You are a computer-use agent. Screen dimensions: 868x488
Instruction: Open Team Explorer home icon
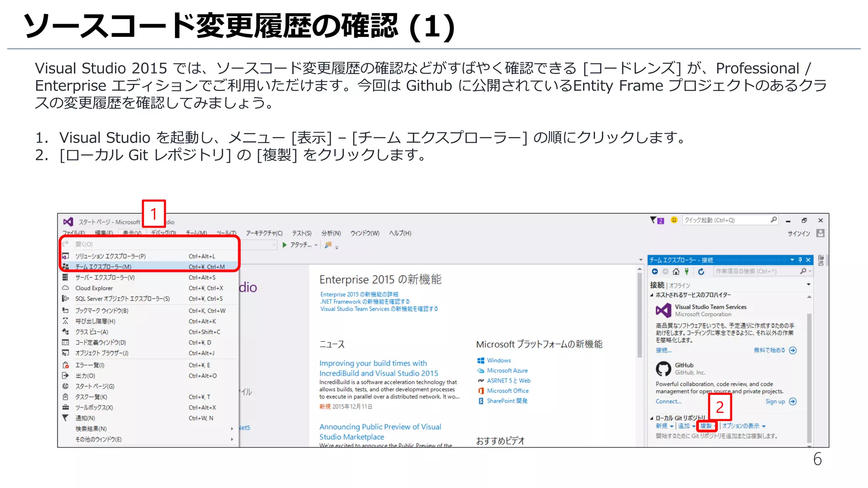(x=676, y=272)
